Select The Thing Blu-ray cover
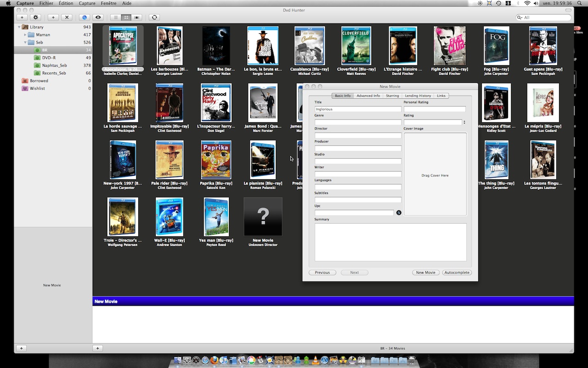This screenshot has width=588, height=368. [x=497, y=160]
